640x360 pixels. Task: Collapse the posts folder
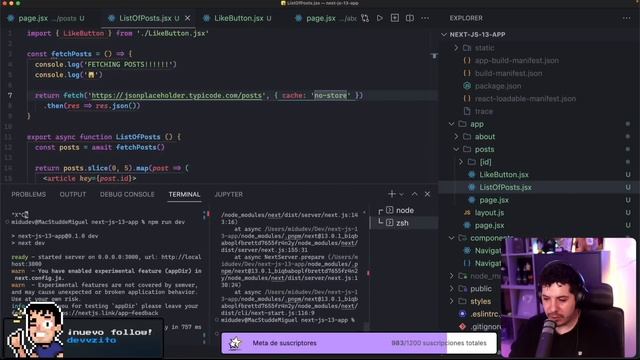coord(484,149)
